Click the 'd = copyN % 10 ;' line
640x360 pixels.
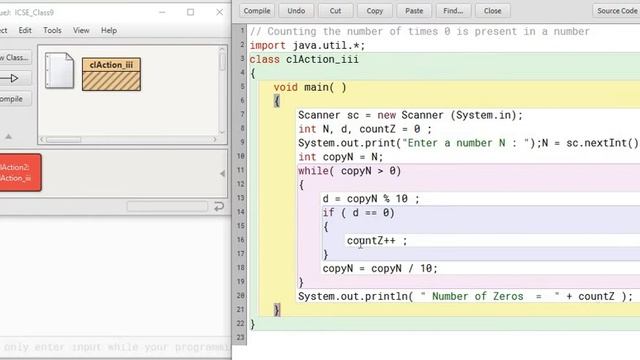[x=371, y=199]
